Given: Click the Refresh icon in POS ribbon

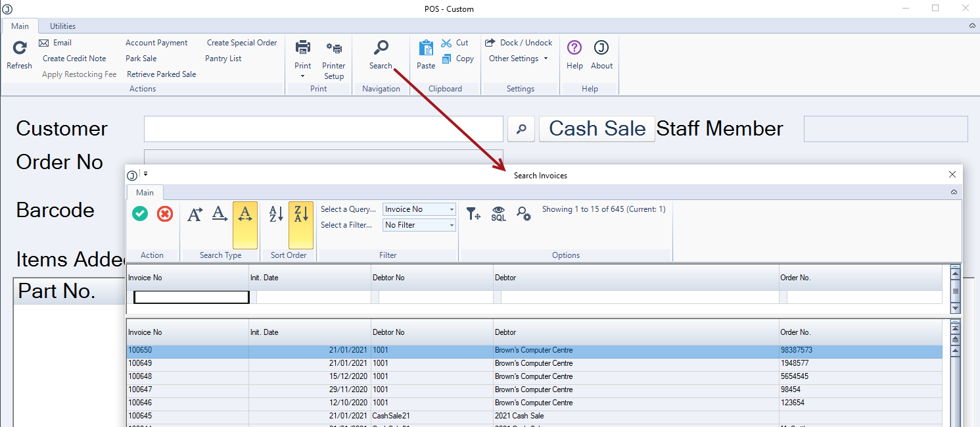Looking at the screenshot, I should 20,47.
